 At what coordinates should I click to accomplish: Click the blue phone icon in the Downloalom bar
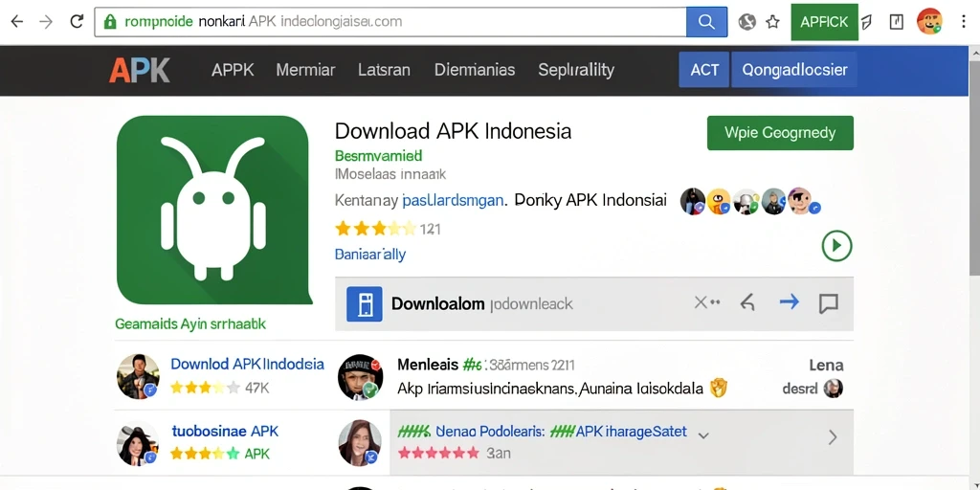point(365,304)
